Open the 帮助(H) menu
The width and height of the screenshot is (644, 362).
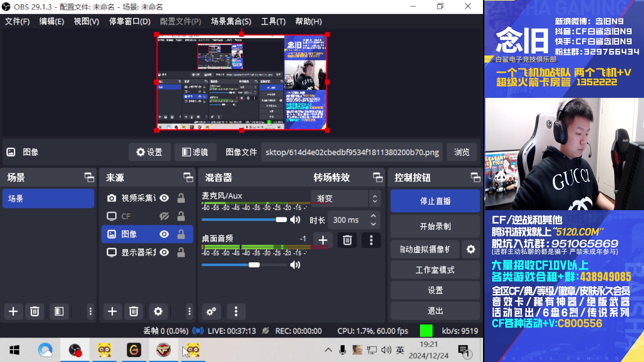tap(308, 21)
